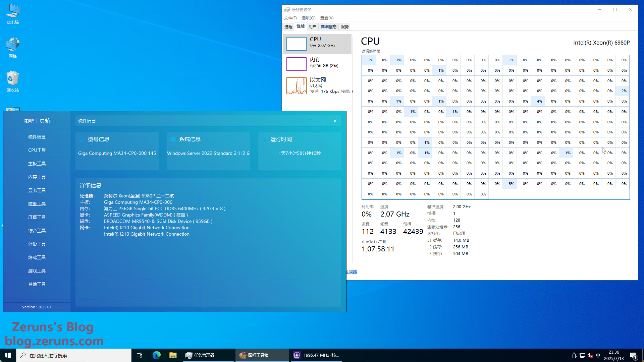Open 外设工具 in toolbox sidebar
Viewport: 644px width, 362px height.
37,244
